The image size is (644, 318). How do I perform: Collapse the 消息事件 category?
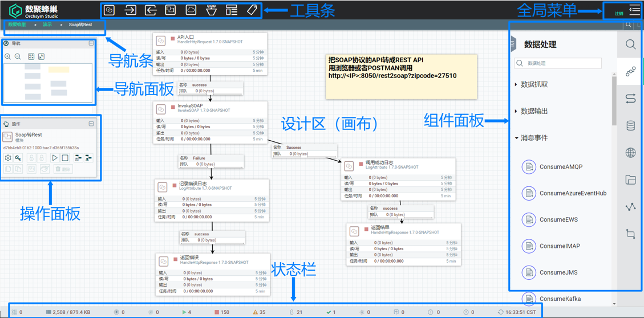tap(534, 138)
